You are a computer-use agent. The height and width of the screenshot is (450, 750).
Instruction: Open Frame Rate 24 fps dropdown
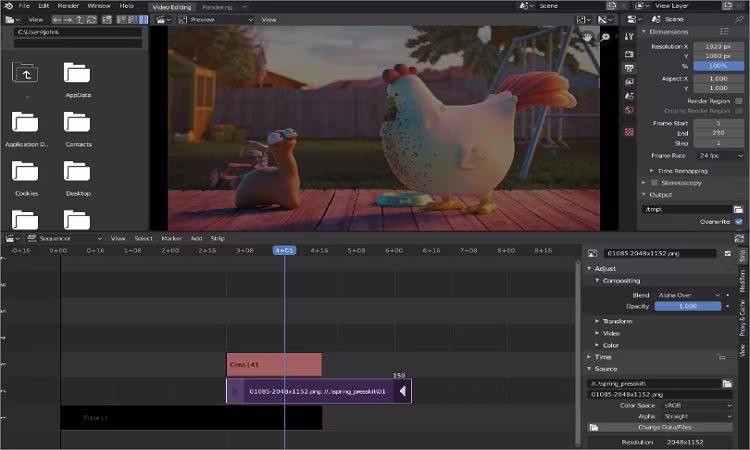[x=719, y=156]
